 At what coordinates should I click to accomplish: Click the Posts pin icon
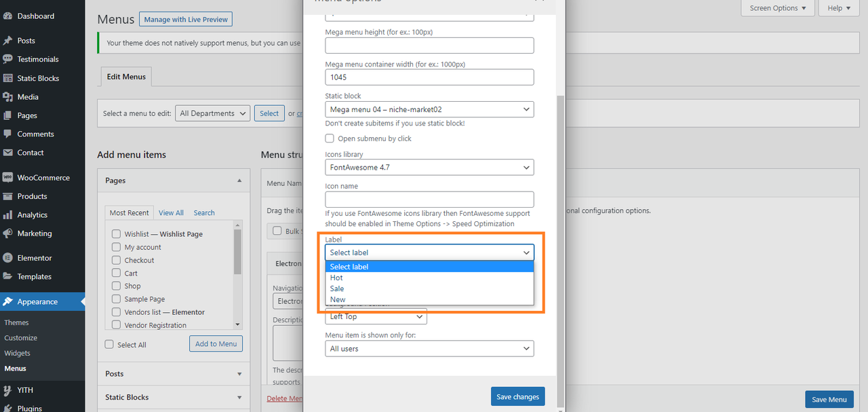coord(8,41)
